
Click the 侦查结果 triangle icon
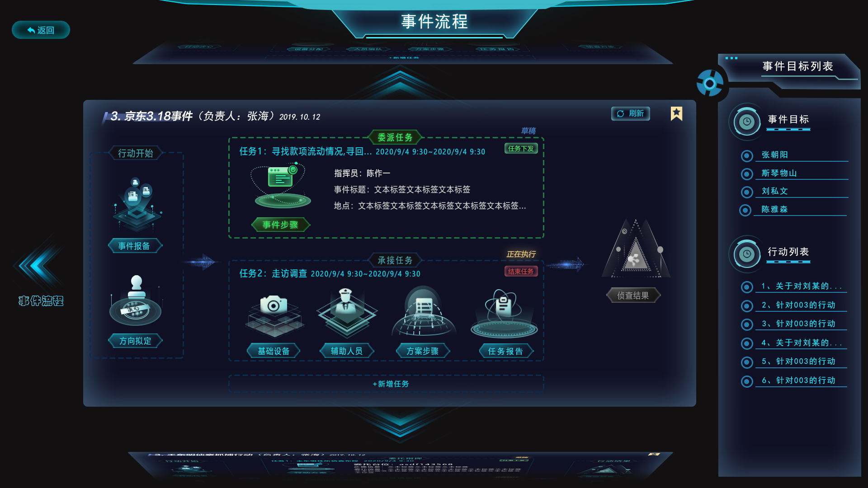click(636, 249)
